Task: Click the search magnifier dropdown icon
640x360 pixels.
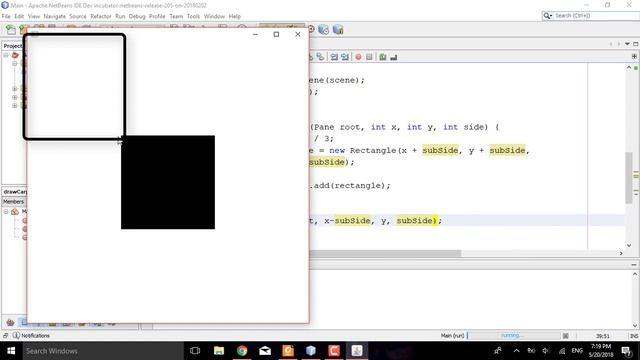Action: point(547,16)
